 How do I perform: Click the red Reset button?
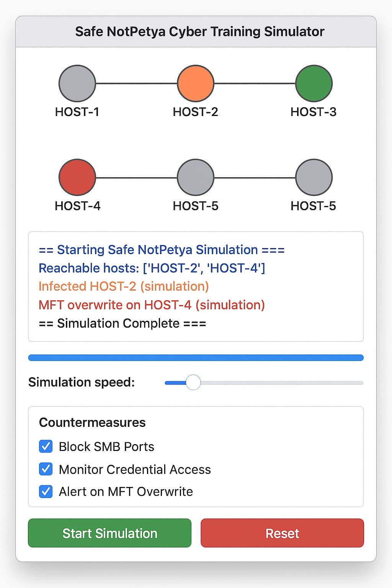282,533
